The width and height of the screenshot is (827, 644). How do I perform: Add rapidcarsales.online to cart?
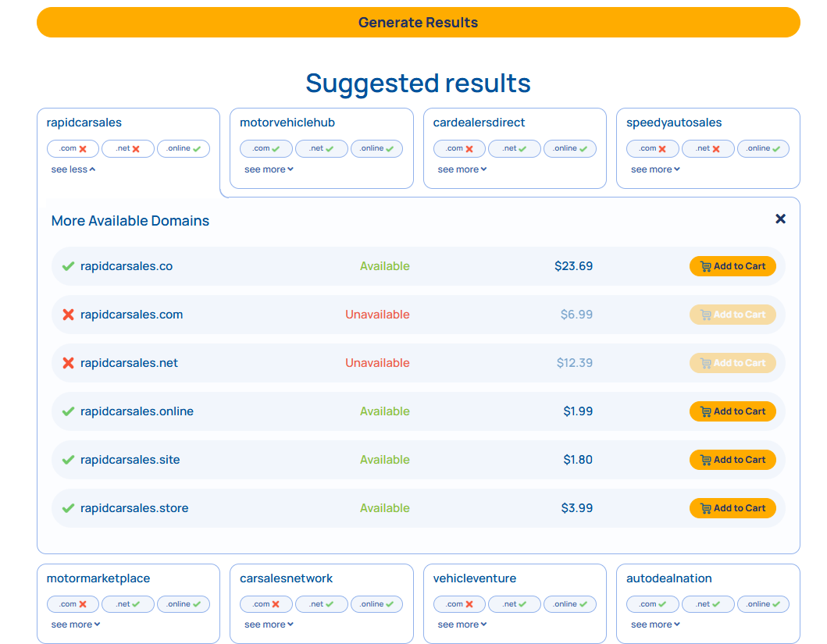coord(733,411)
